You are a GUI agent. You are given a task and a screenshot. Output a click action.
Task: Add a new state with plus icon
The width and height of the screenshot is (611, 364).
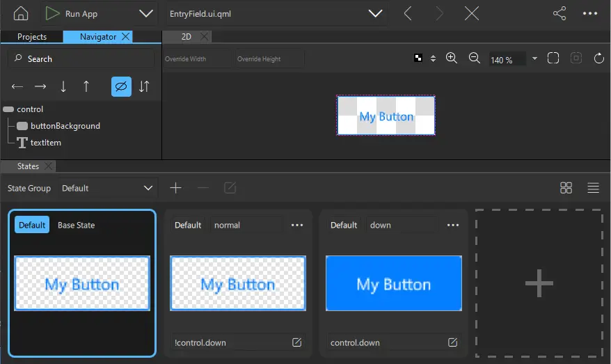(176, 188)
